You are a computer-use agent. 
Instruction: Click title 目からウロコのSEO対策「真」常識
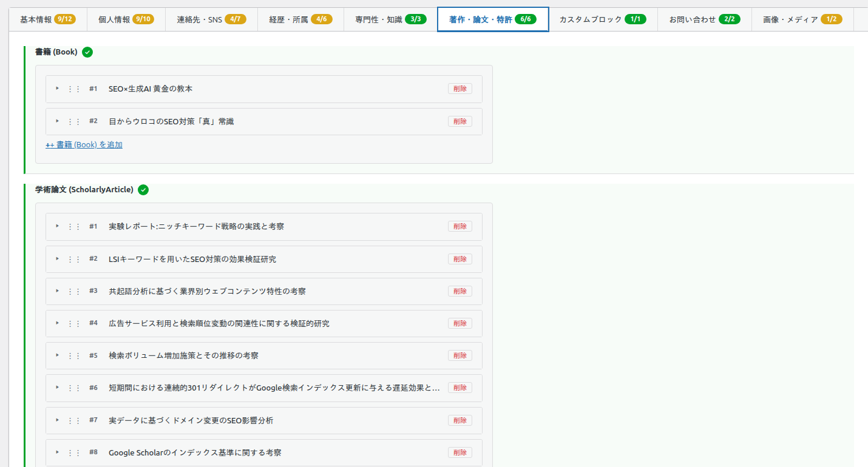tap(171, 121)
